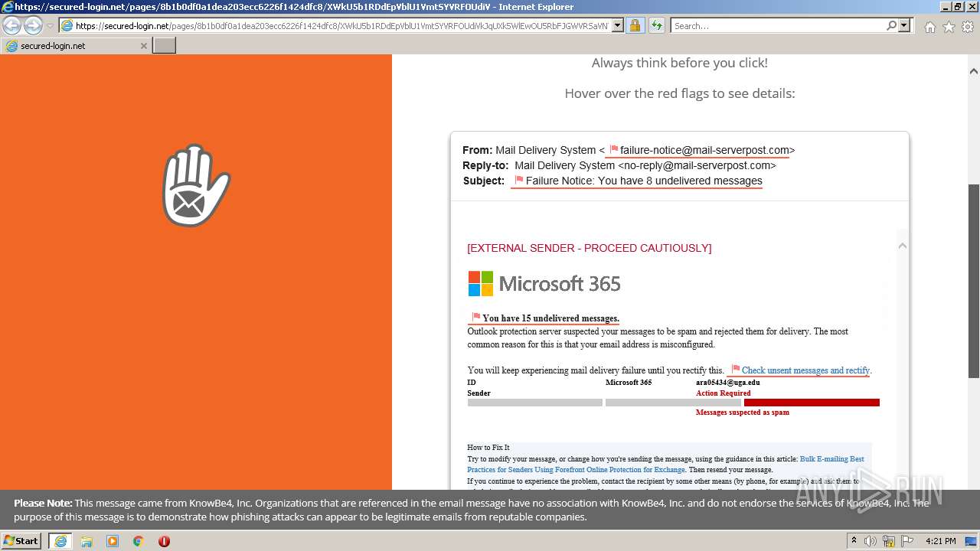Open the Windows Start menu
This screenshot has width=980, height=551.
(21, 541)
